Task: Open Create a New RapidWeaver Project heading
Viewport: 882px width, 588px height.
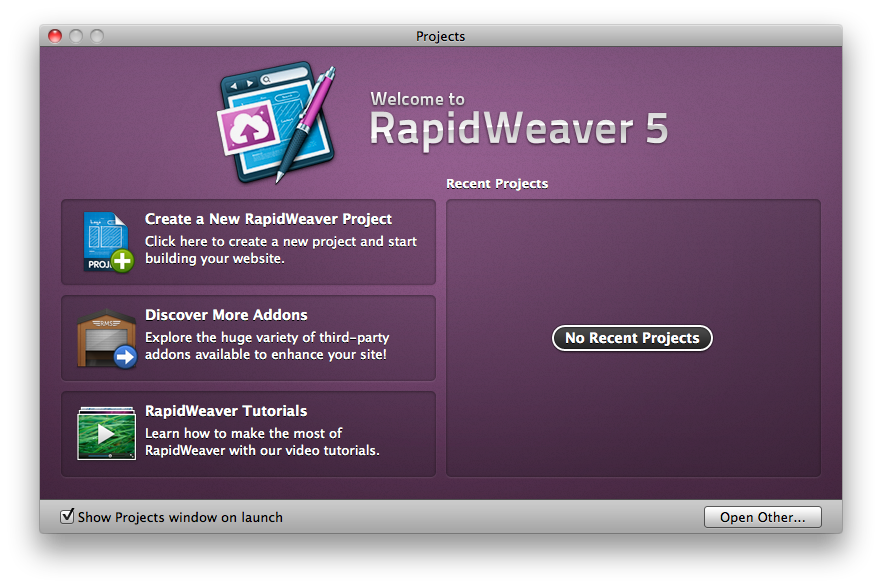Action: pyautogui.click(x=268, y=219)
